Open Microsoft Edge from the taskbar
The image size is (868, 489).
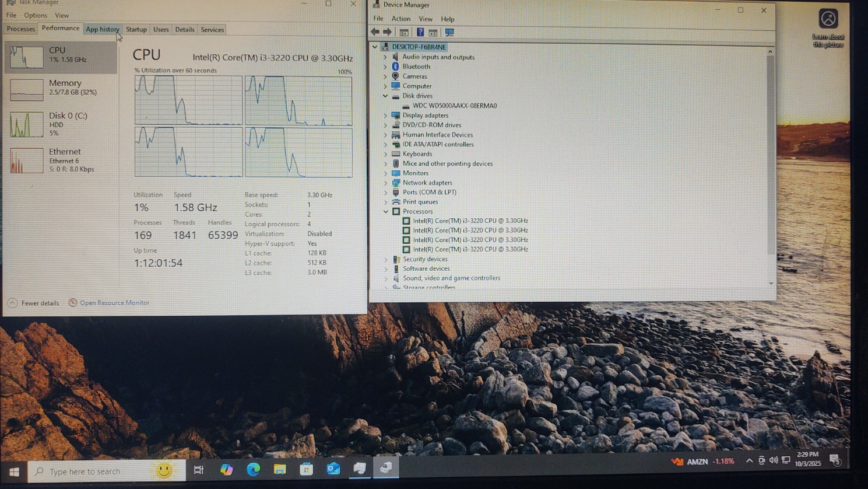[x=253, y=470]
